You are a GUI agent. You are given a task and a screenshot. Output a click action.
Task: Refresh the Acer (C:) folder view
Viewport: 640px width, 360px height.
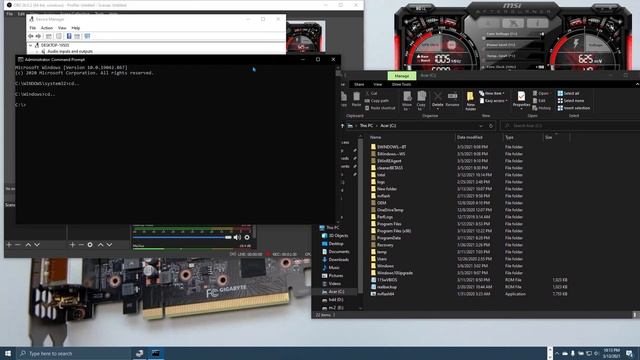[x=491, y=126]
